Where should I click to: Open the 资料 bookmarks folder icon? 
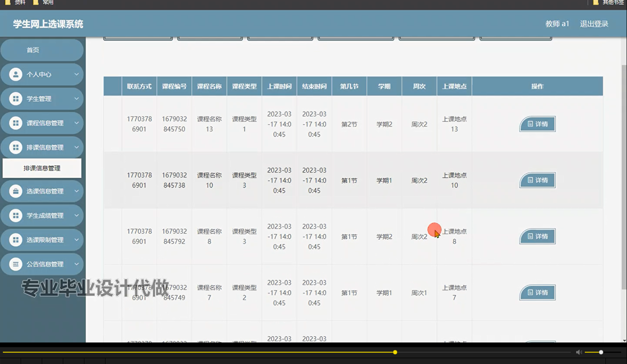coord(8,2)
